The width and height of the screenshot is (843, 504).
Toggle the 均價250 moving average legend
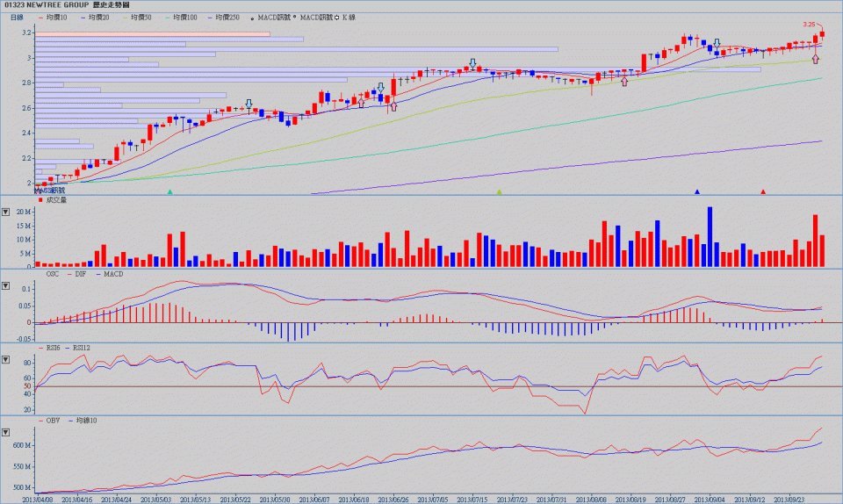(223, 17)
